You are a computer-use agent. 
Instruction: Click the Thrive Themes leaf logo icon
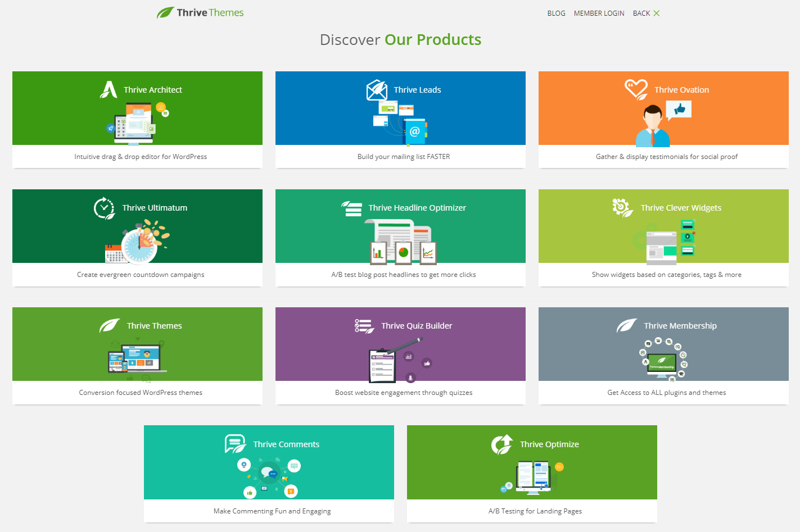(x=165, y=12)
